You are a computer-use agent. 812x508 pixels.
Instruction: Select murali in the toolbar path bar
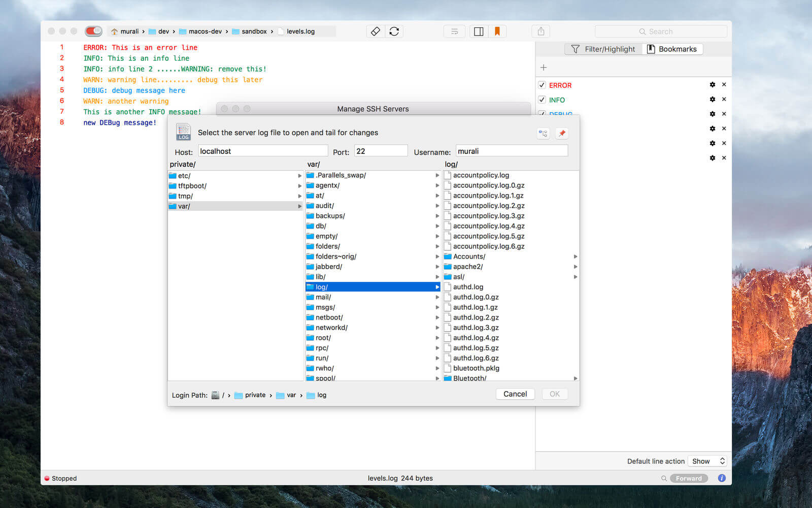pos(125,31)
